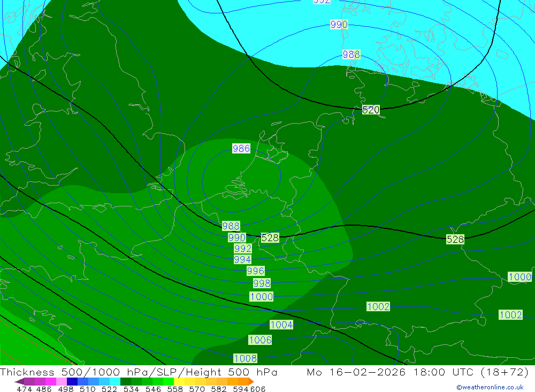
Task: Click the light pink legend swatch above 498
Action: point(62,381)
